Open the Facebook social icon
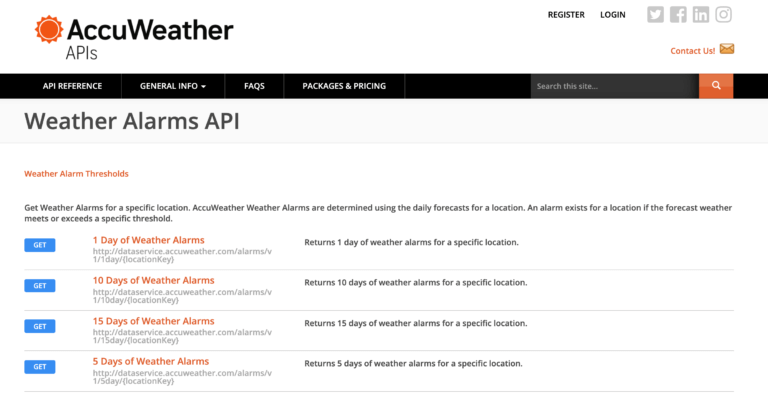 [x=678, y=15]
